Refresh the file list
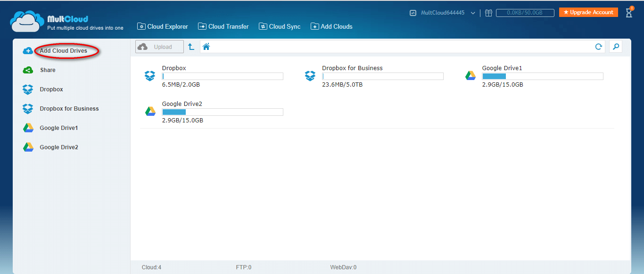This screenshot has height=274, width=644. (x=598, y=47)
